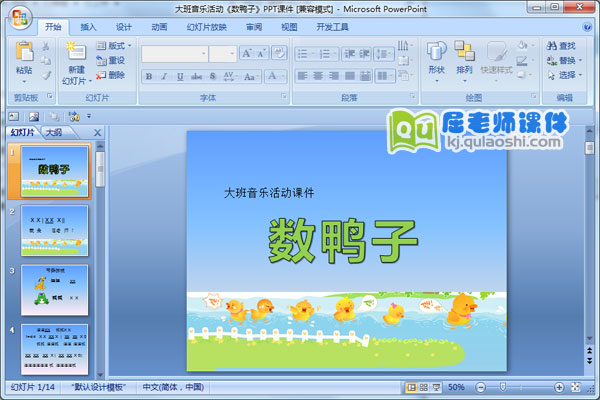The height and width of the screenshot is (400, 600).
Task: Click the Decrease Indent icon
Action: pos(349,54)
